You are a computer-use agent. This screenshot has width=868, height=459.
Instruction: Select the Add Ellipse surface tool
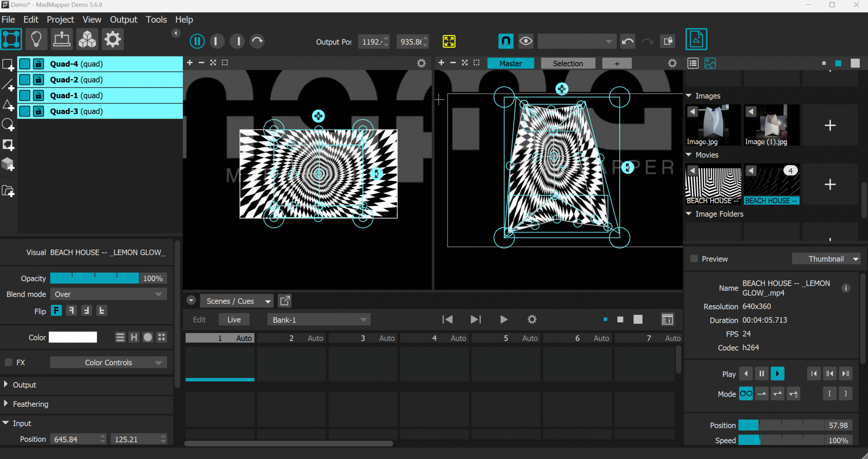(x=8, y=125)
